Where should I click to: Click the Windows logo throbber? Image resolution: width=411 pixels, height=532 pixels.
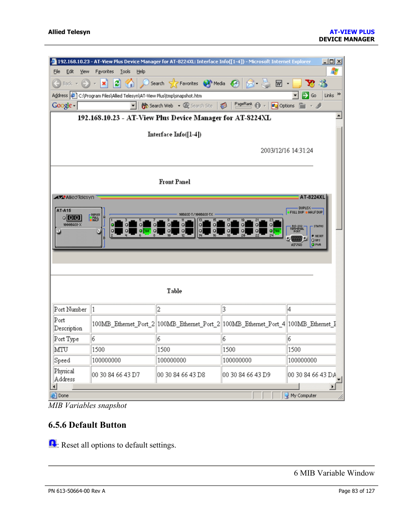(334, 72)
